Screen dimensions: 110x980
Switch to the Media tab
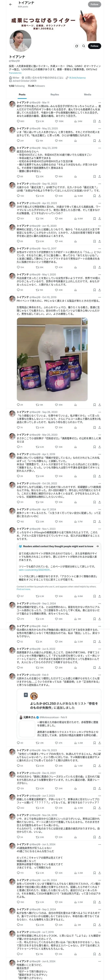click(88, 94)
